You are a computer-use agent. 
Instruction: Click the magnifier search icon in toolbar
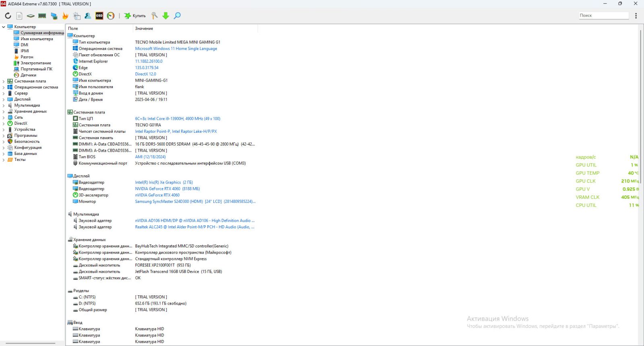pyautogui.click(x=177, y=16)
